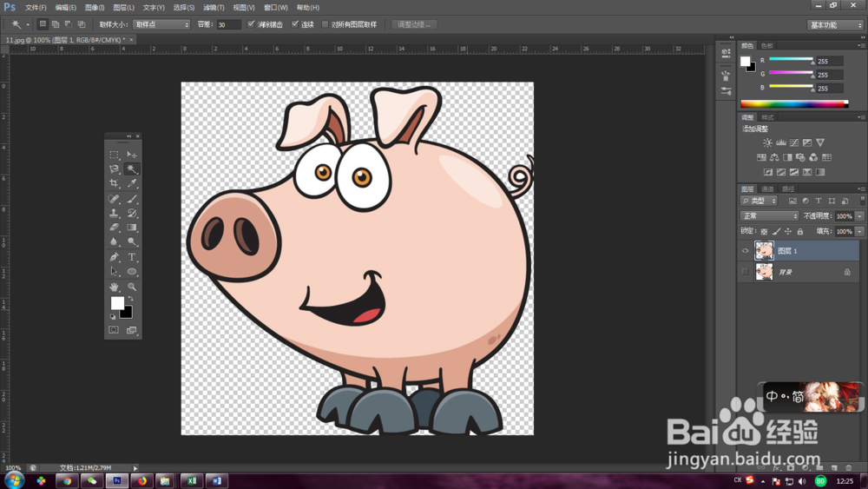This screenshot has width=868, height=489.
Task: Select the Dodge tool
Action: tap(132, 241)
